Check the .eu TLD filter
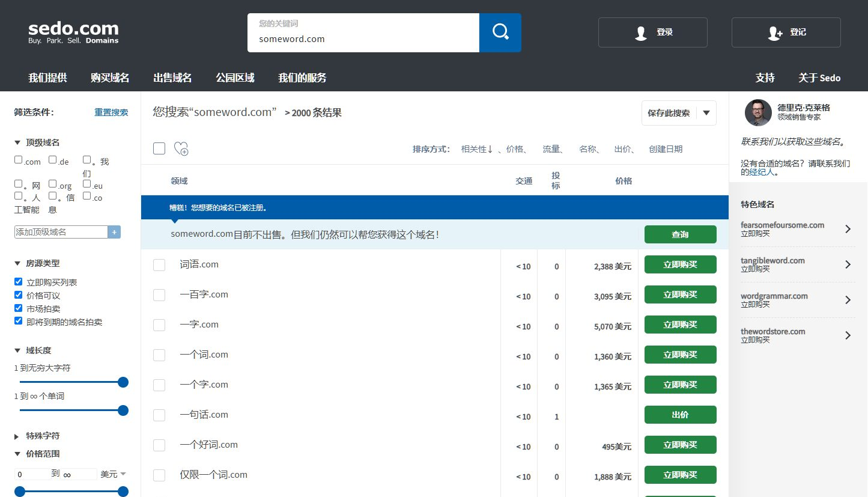868x497 pixels. (87, 184)
